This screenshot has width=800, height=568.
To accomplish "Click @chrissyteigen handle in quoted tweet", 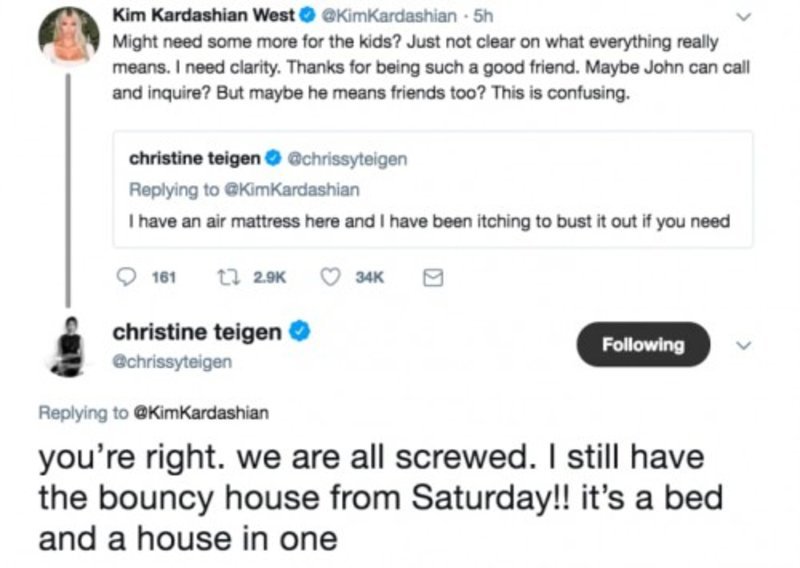I will 347,158.
